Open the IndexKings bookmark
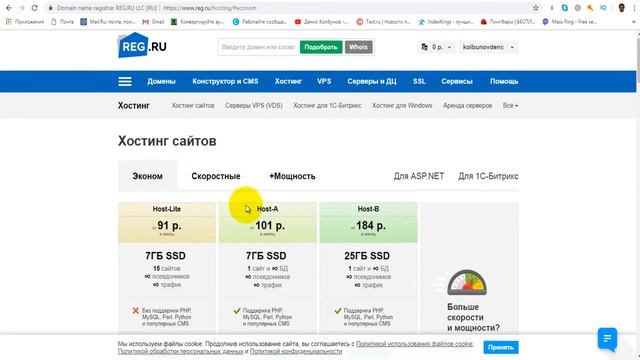640x360 pixels. point(446,22)
